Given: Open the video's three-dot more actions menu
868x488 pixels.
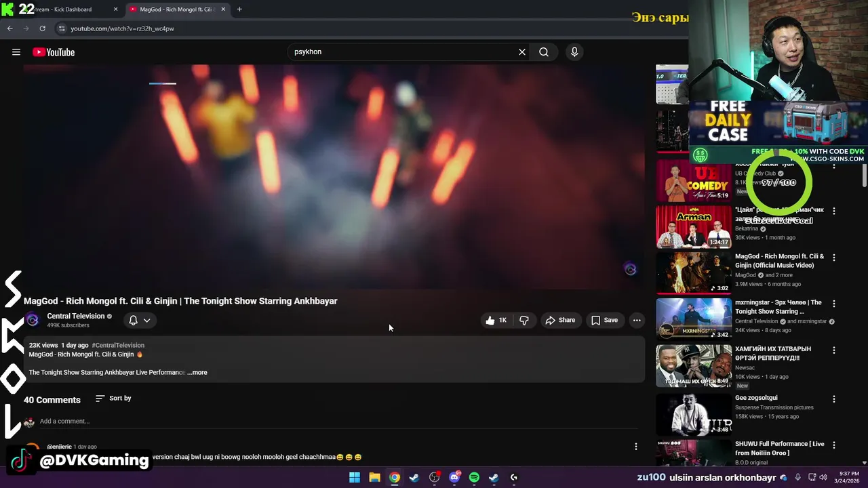Looking at the screenshot, I should tap(637, 320).
